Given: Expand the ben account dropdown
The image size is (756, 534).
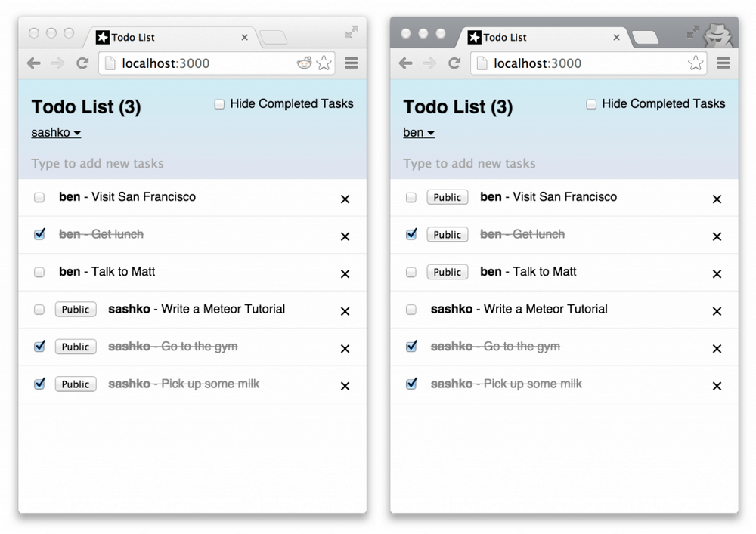Looking at the screenshot, I should coord(419,132).
